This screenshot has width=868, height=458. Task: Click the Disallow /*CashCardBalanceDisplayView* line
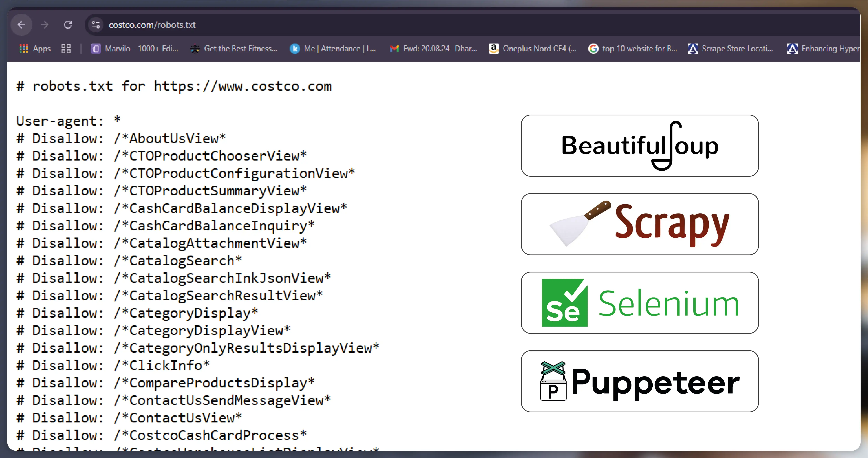pyautogui.click(x=182, y=209)
